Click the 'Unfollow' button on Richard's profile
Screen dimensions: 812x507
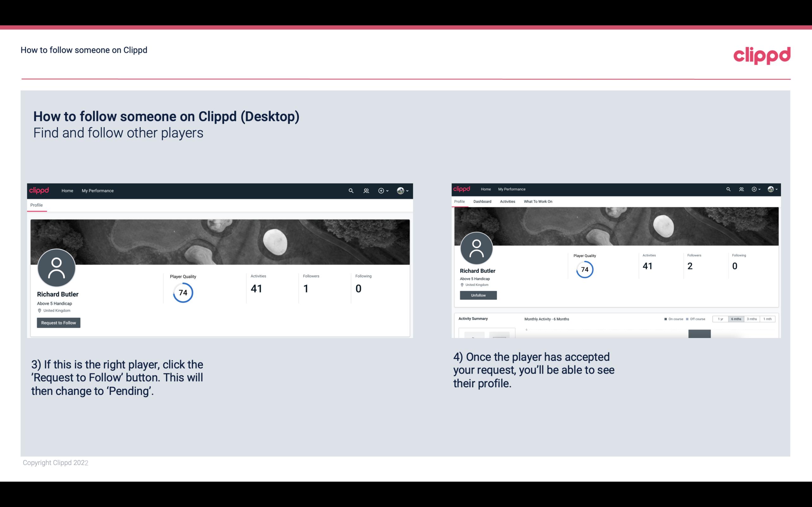tap(478, 295)
